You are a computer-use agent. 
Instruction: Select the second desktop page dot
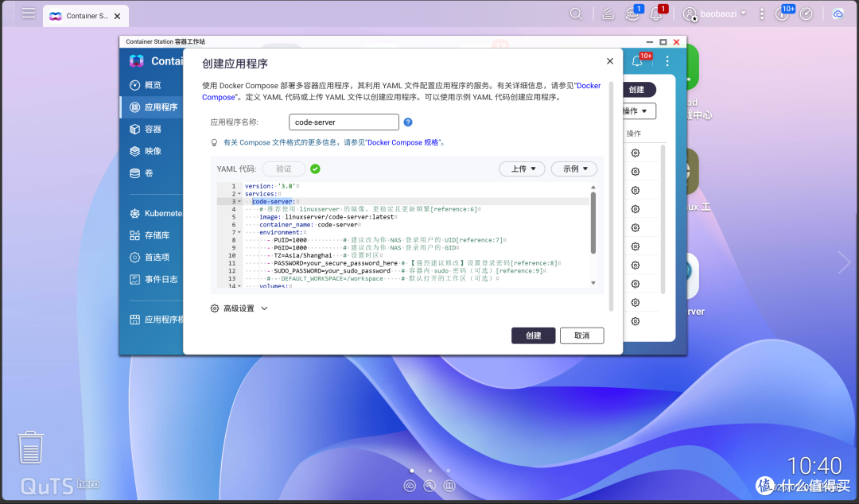[430, 470]
